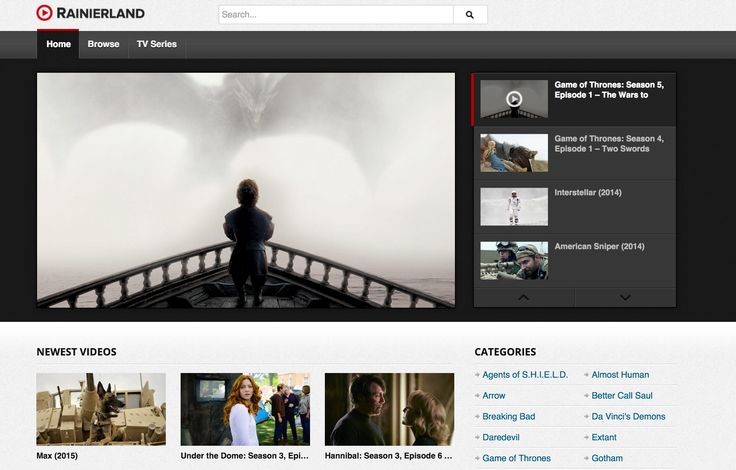Select the Interstellar (2014) thumbnail in playlist
The image size is (736, 470).
514,207
